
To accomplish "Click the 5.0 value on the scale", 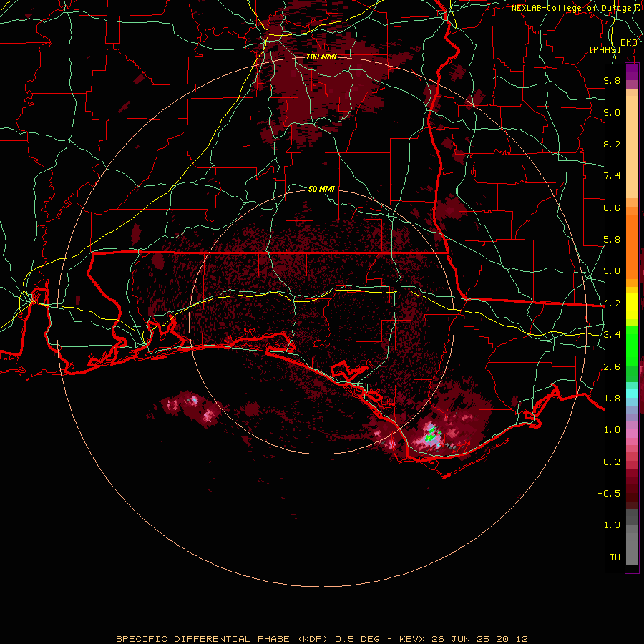I will pyautogui.click(x=612, y=271).
